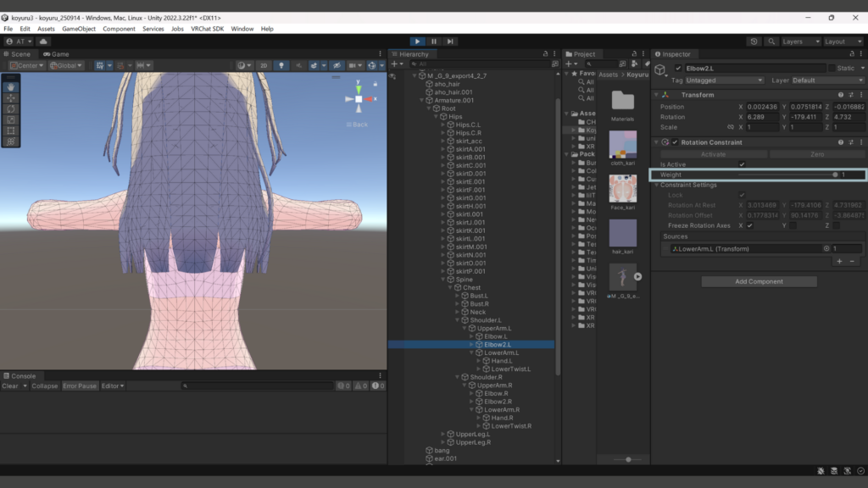
Task: Activate the Rect transform tool
Action: 11,130
